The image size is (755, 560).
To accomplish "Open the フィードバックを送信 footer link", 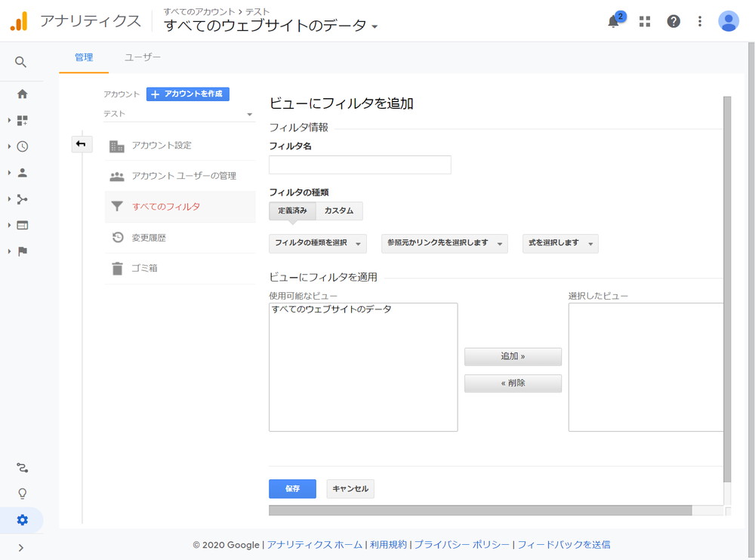I will click(564, 545).
